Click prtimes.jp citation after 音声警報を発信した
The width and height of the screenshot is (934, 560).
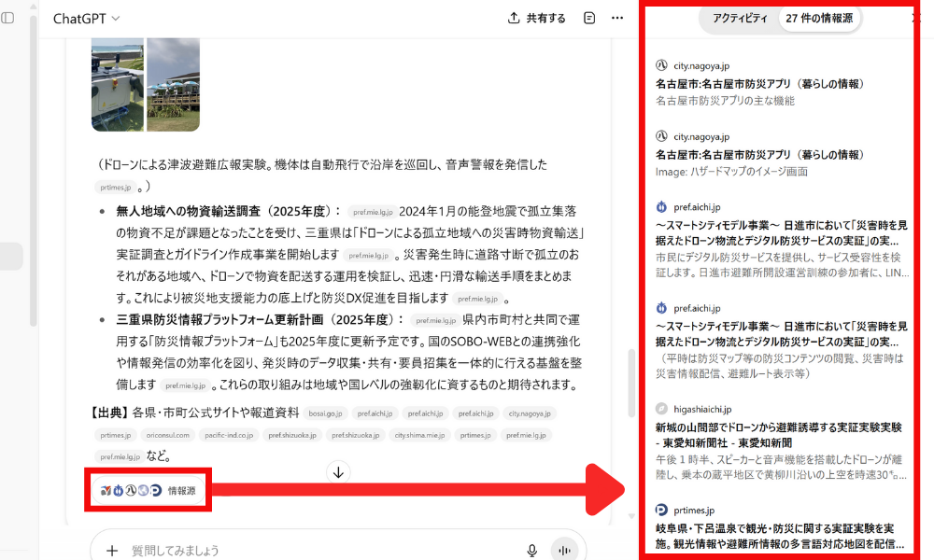click(x=116, y=188)
